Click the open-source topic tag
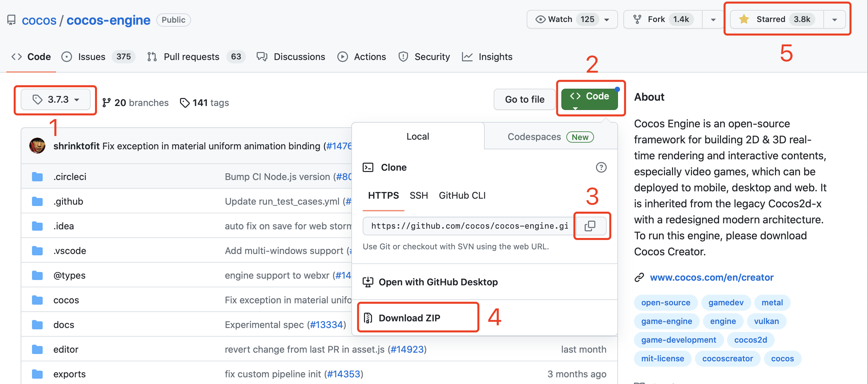Screen dimensions: 868x384 (665, 302)
